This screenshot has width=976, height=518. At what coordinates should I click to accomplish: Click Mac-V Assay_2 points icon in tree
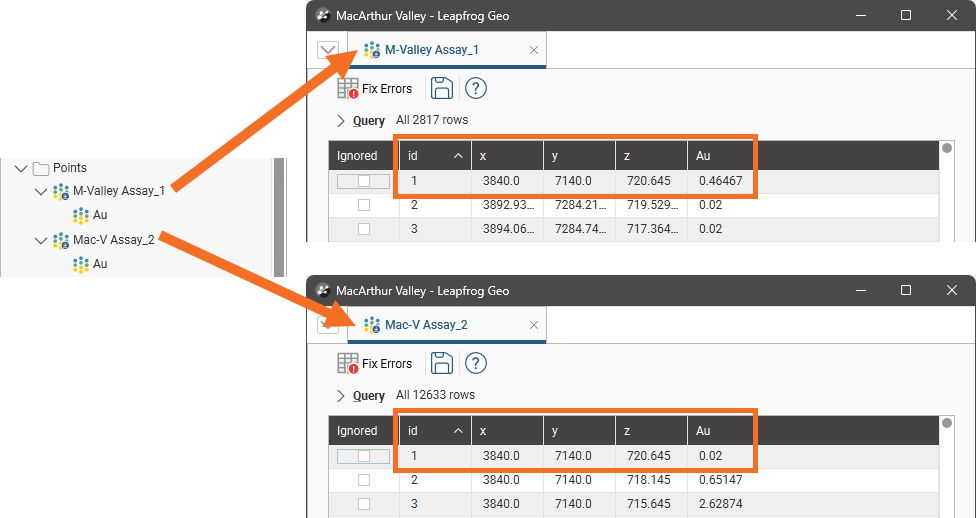tap(61, 240)
